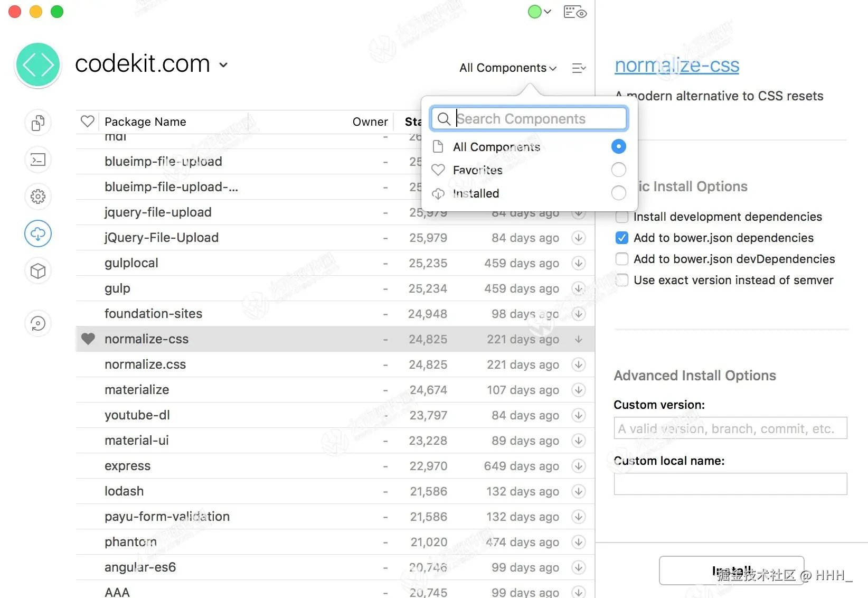Expand the codekit.com project switcher chevron
This screenshot has width=868, height=598.
223,65
